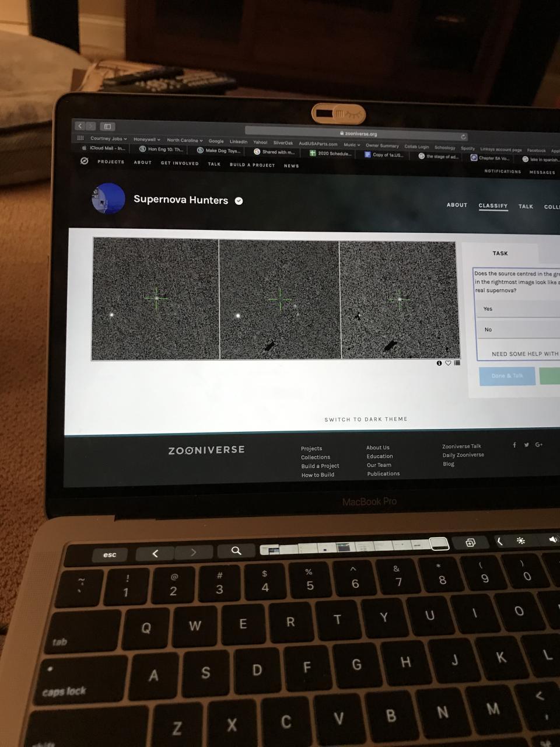Open ABOUT in Zooniverse top nav
This screenshot has width=560, height=747.
(143, 162)
